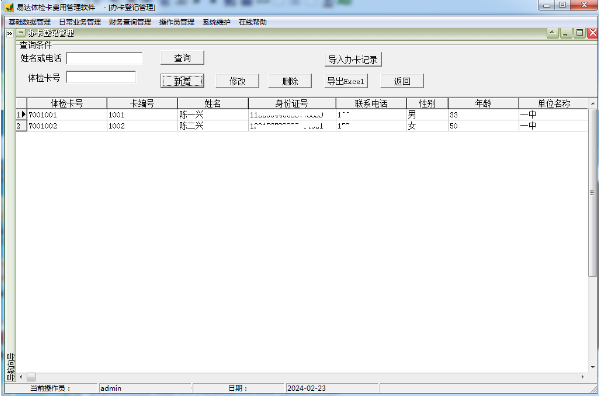This screenshot has width=599, height=398.
Task: Sort by the 姓名 column header
Action: tap(213, 103)
